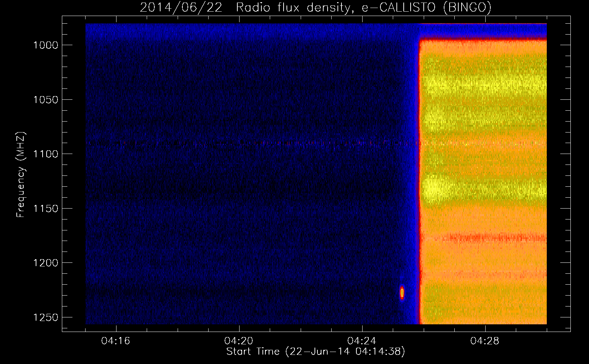Image resolution: width=589 pixels, height=364 pixels.
Task: Click the 04:20 time tick label
Action: click(239, 341)
